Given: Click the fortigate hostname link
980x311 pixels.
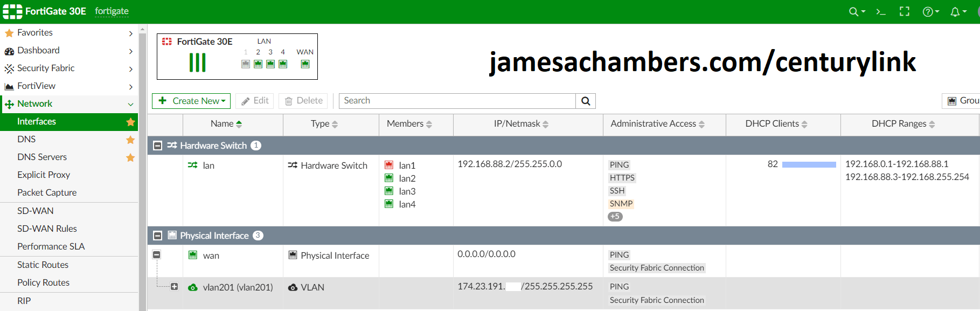Looking at the screenshot, I should [112, 11].
